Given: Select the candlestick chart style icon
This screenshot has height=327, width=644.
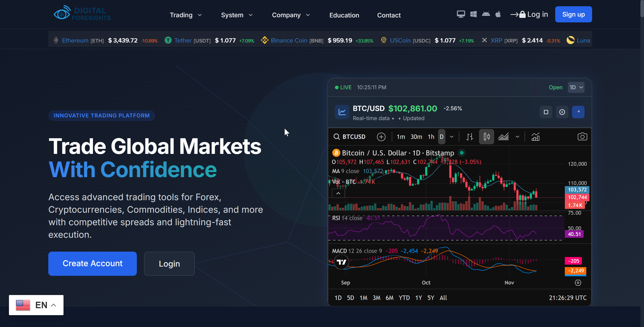Looking at the screenshot, I should [x=486, y=137].
